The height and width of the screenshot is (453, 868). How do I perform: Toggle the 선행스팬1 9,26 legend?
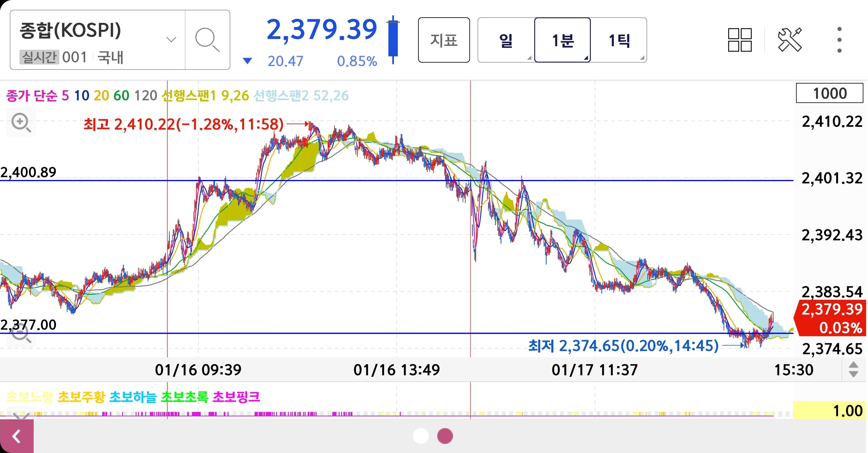(x=205, y=96)
